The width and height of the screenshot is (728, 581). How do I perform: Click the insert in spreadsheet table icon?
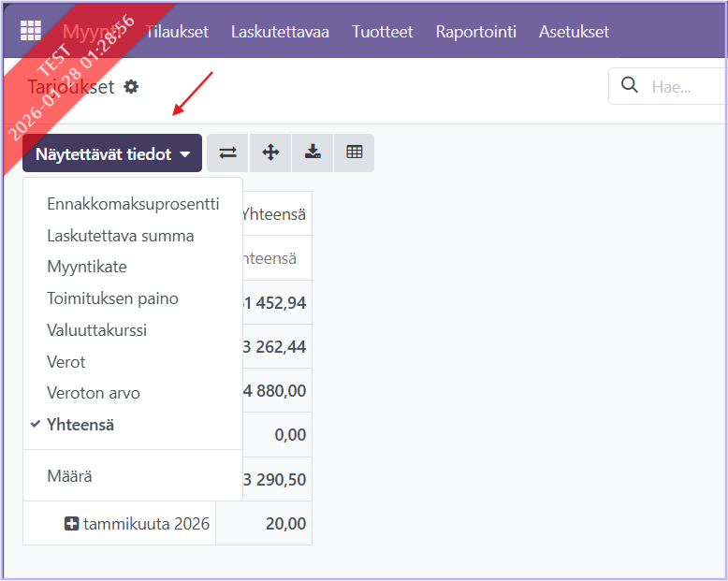click(354, 153)
